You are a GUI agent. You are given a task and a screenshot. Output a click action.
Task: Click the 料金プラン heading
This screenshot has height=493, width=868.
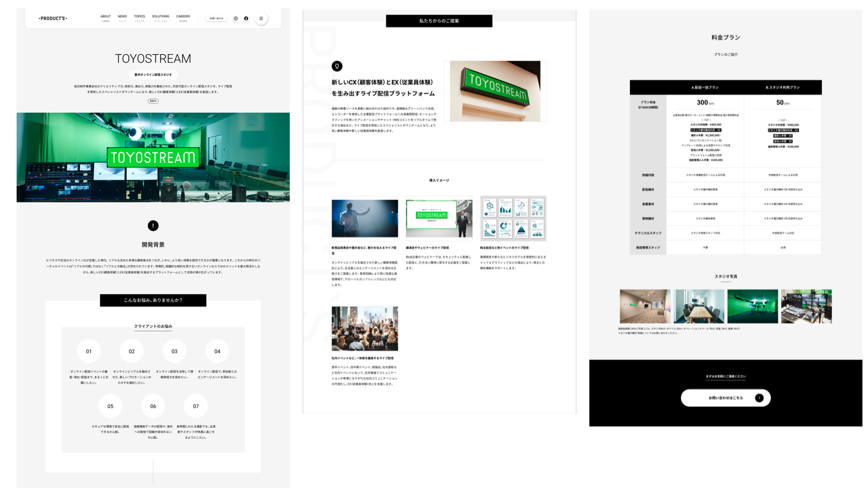click(726, 38)
